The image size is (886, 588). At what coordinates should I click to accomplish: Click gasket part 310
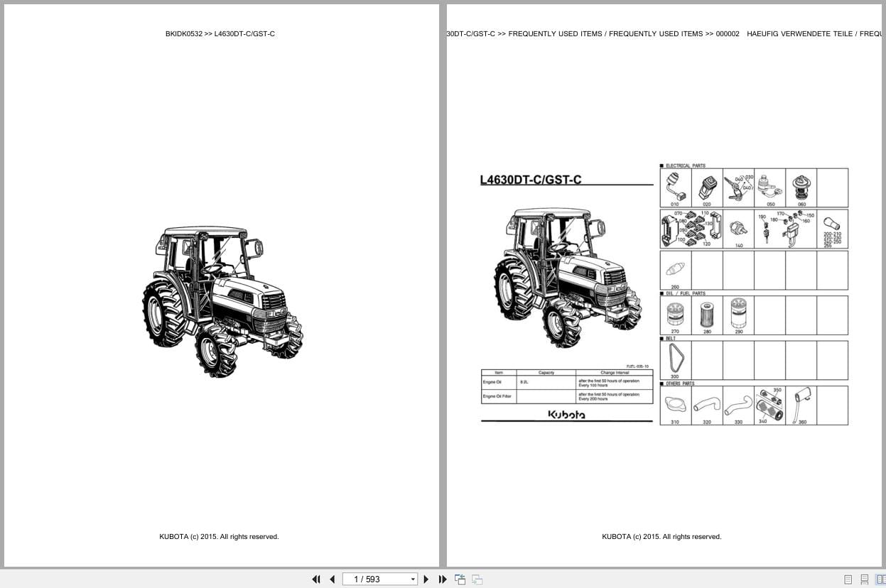[675, 404]
